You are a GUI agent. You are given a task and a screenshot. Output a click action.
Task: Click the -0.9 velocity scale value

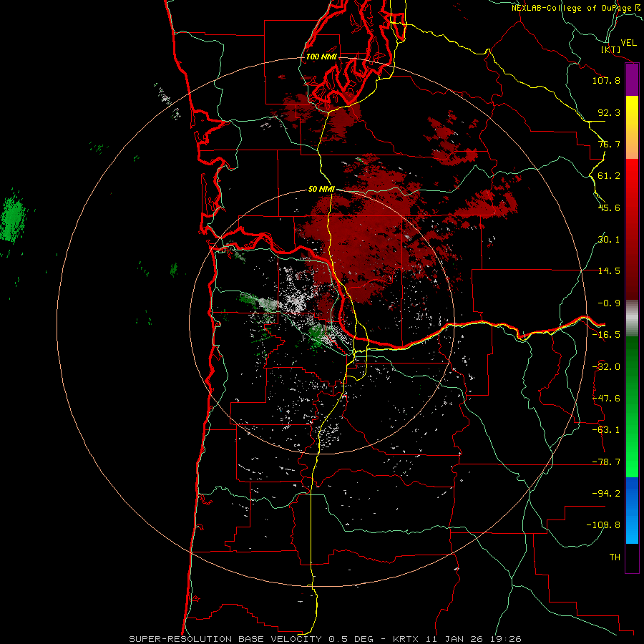pos(609,303)
